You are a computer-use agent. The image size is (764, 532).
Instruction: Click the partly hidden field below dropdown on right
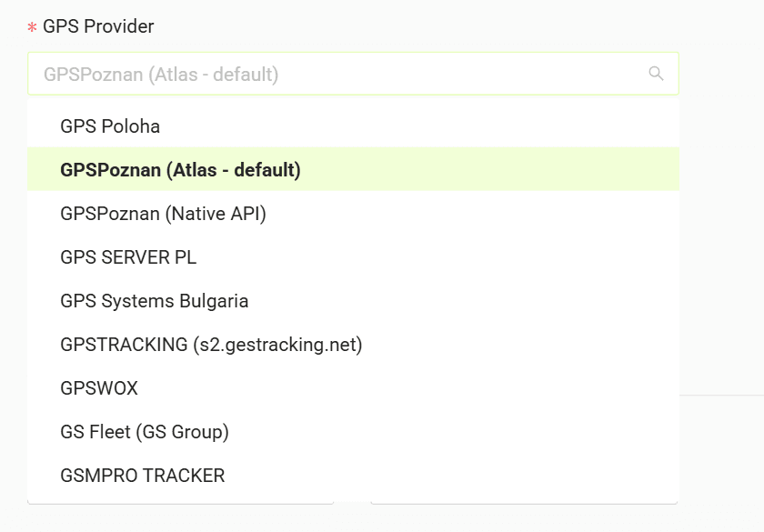[524, 501]
